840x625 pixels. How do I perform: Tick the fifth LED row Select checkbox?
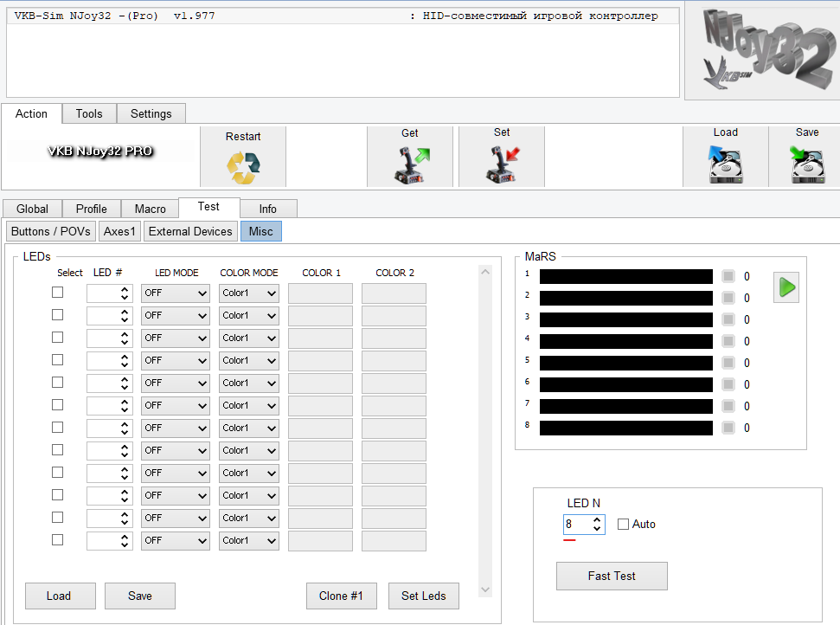tap(57, 382)
